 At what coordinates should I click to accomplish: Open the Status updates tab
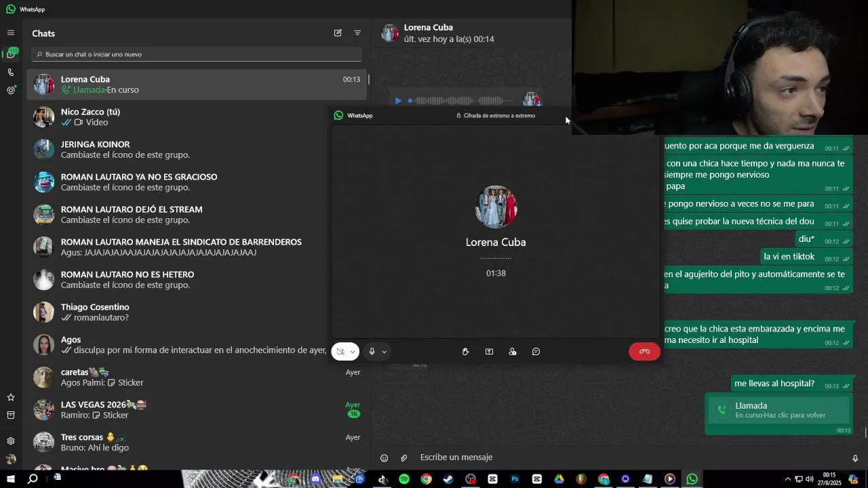pyautogui.click(x=10, y=90)
